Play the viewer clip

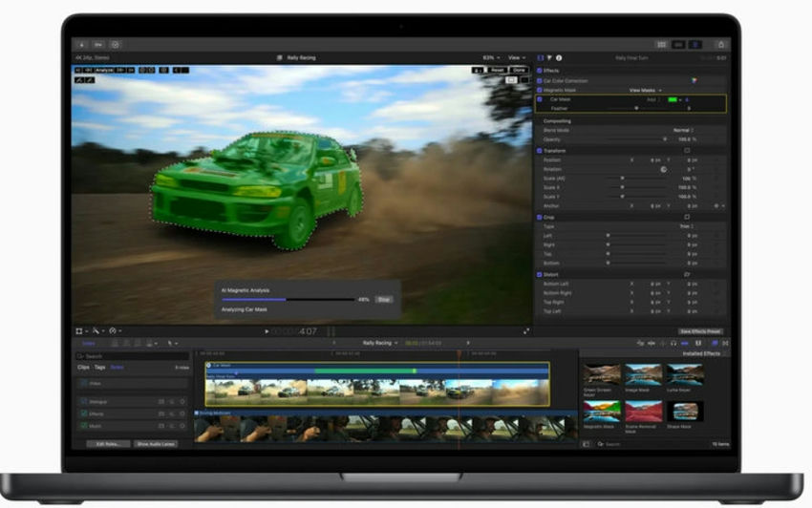coord(267,331)
